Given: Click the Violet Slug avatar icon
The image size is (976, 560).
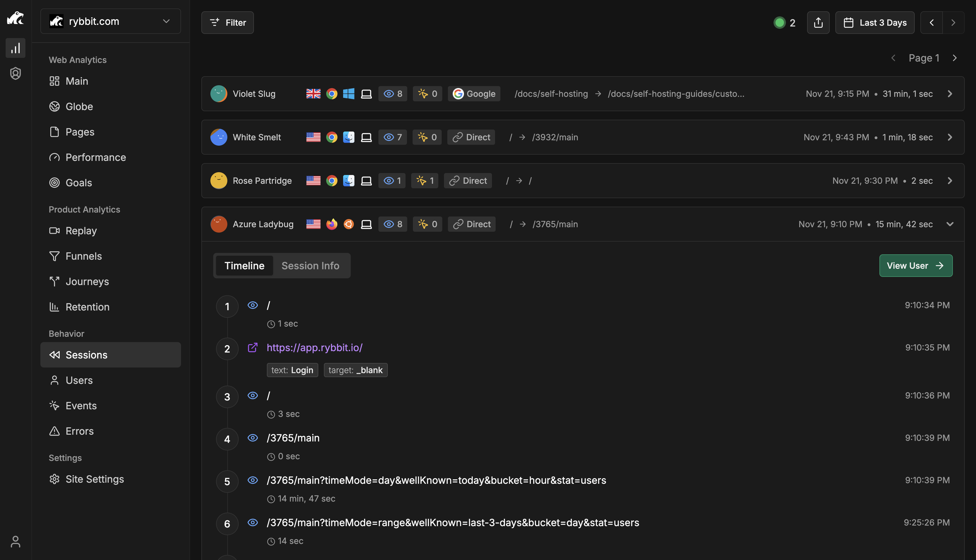Looking at the screenshot, I should pyautogui.click(x=219, y=94).
